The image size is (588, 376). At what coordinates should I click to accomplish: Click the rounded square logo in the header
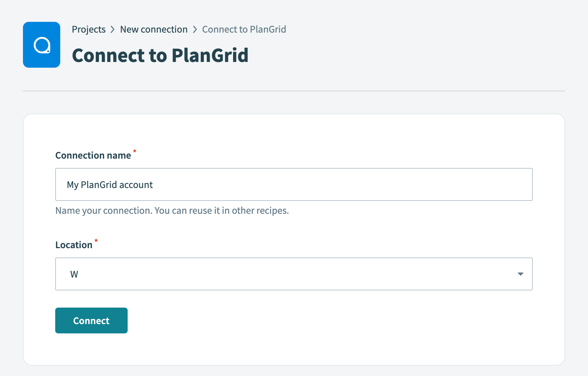tap(41, 44)
